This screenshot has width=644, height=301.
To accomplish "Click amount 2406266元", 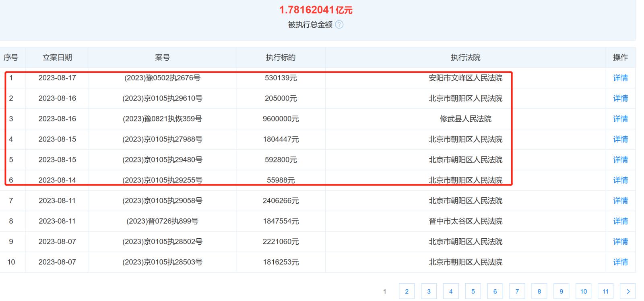I will tap(281, 201).
